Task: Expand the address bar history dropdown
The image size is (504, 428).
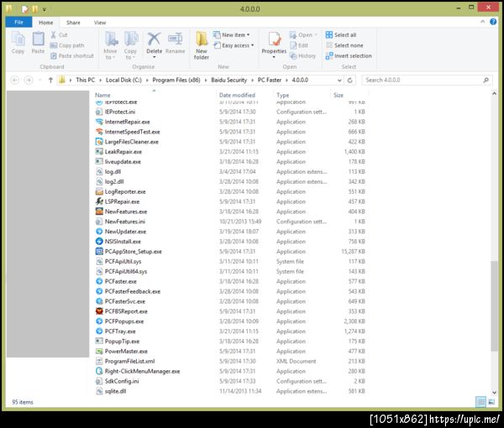Action: click(x=339, y=81)
